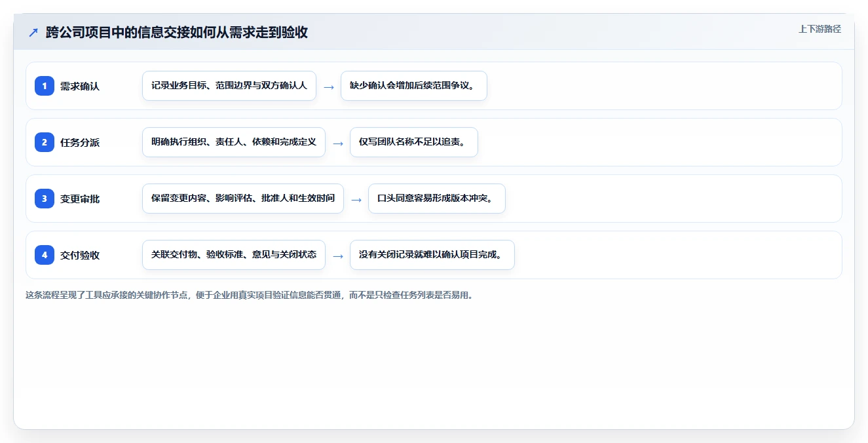This screenshot has width=868, height=443.
Task: Open the 没有关闭记录就难以确认项目完成 box
Action: coord(432,255)
